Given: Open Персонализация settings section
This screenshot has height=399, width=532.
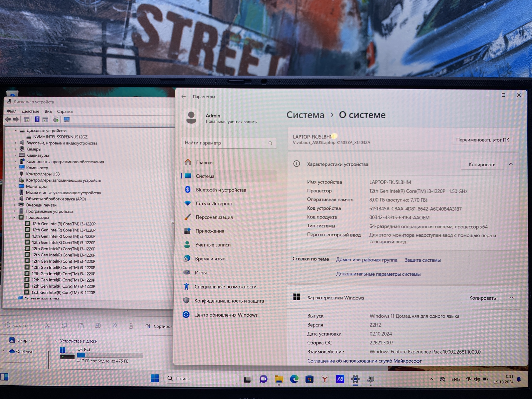Looking at the screenshot, I should point(214,217).
